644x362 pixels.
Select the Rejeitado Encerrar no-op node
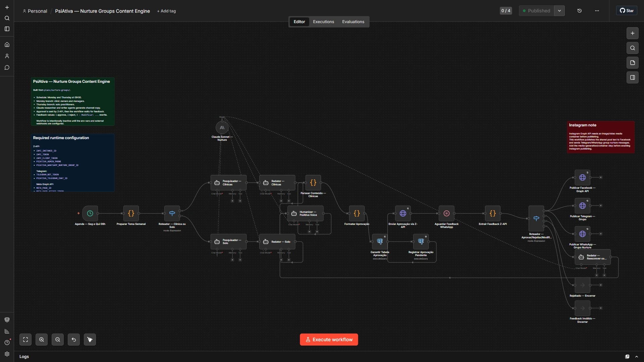point(583,285)
